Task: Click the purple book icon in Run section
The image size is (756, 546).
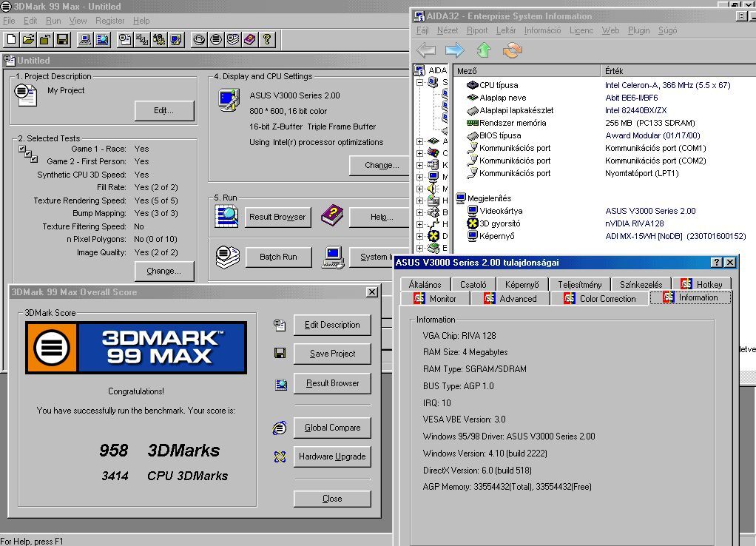Action: [x=331, y=215]
